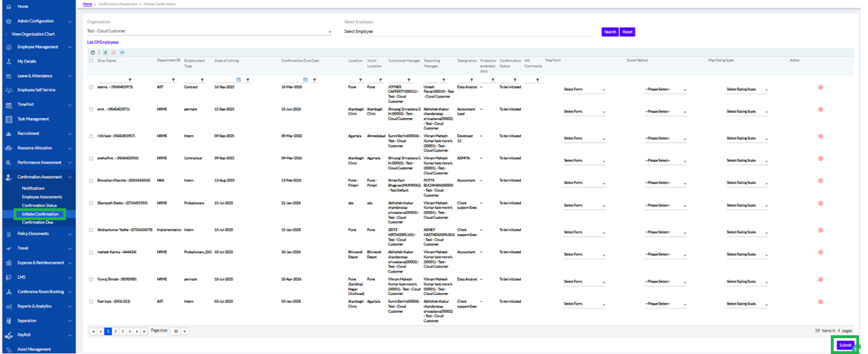Export the employee list to Excel

(105, 52)
